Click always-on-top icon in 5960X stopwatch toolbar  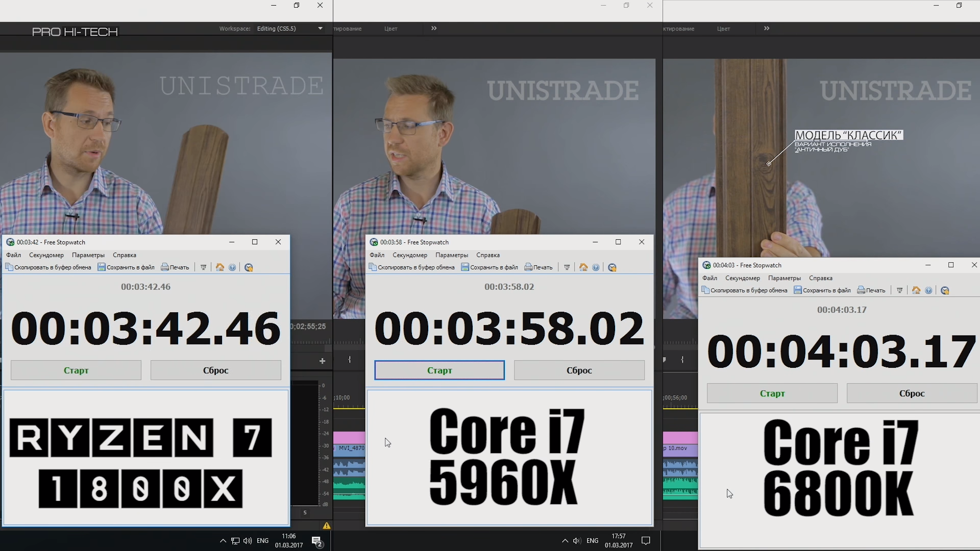[x=567, y=267]
